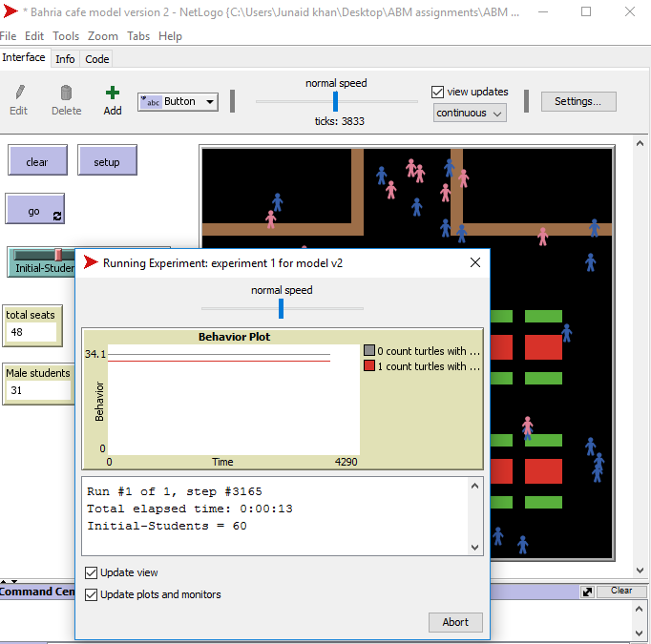The height and width of the screenshot is (644, 651).
Task: Open the Tools menu
Action: (66, 36)
